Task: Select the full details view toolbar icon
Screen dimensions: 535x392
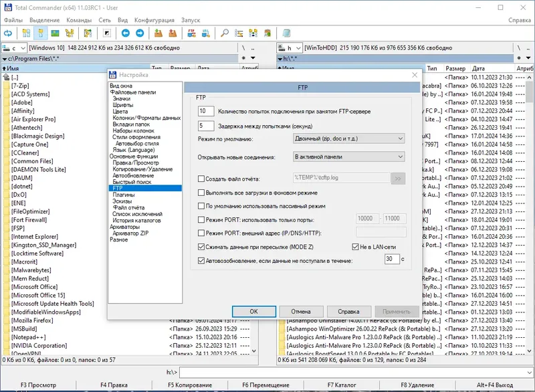Action: tap(41, 33)
